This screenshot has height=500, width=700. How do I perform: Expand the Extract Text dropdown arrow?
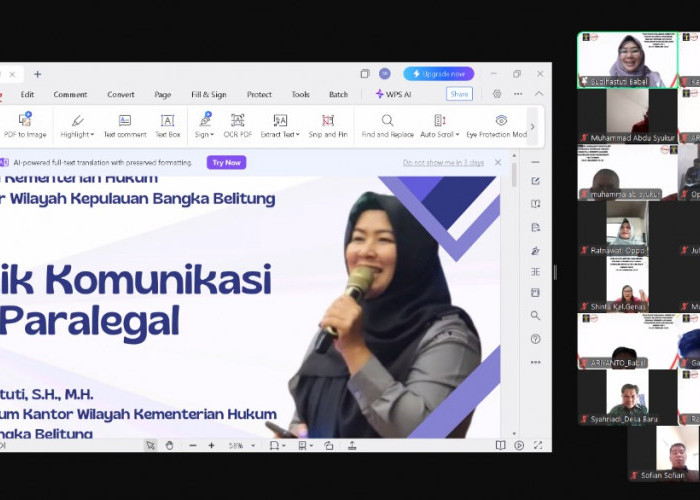click(x=297, y=134)
